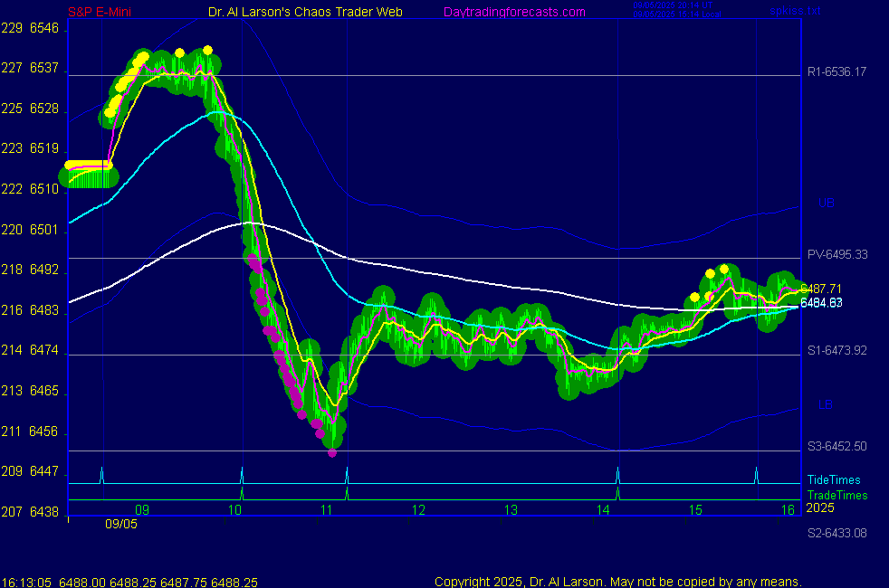This screenshot has height=588, width=889.
Task: Click the PV-6495.33 pivot level label
Action: click(x=837, y=255)
